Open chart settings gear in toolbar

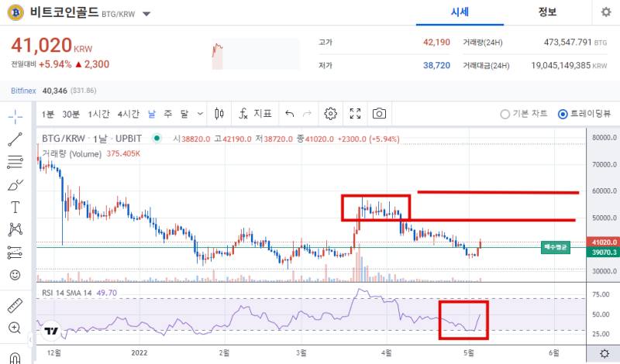click(331, 114)
